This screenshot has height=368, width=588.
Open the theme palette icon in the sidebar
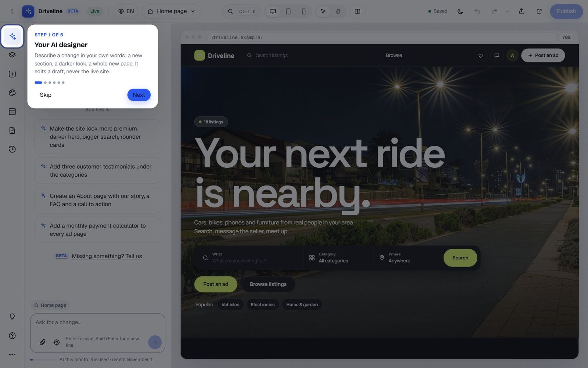[x=12, y=93]
